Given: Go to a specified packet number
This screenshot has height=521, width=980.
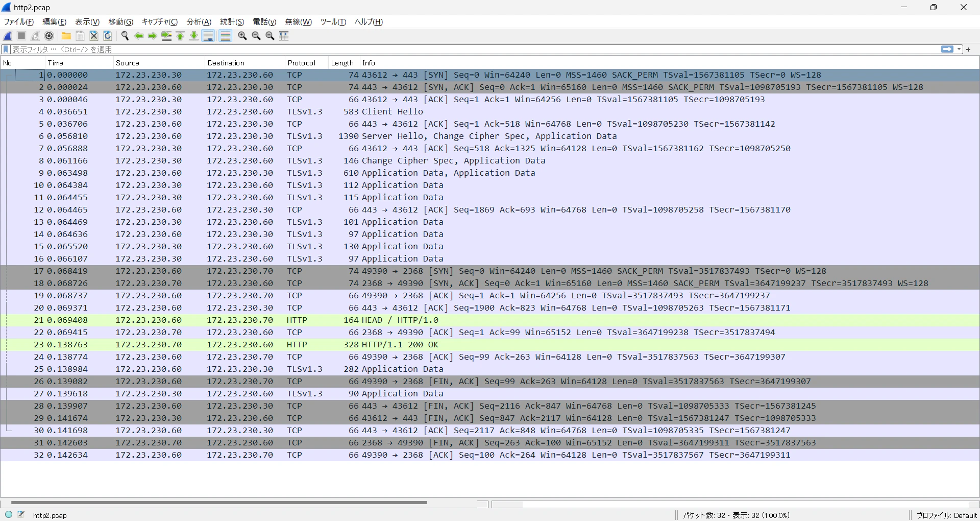Looking at the screenshot, I should pyautogui.click(x=166, y=36).
